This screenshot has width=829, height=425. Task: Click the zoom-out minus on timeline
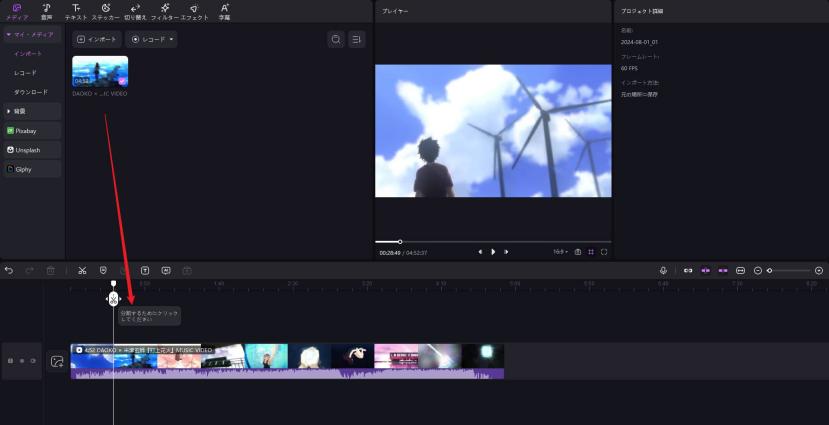pyautogui.click(x=758, y=271)
